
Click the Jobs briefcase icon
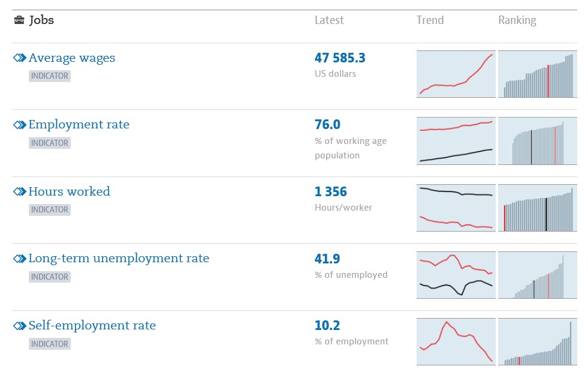(x=19, y=20)
